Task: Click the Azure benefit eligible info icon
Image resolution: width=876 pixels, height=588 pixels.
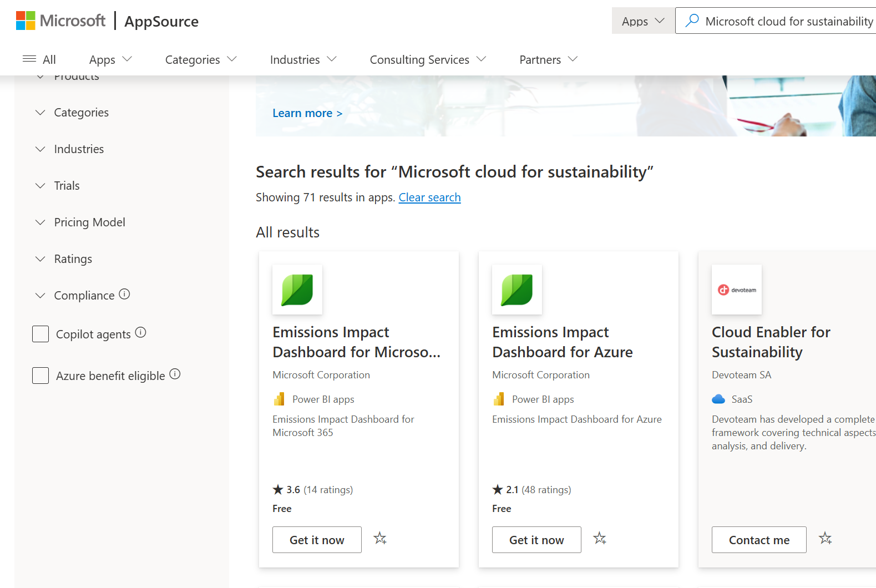Action: coord(175,374)
